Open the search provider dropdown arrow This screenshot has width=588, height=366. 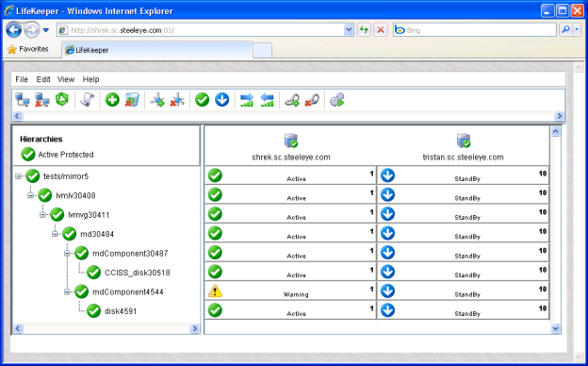[577, 29]
